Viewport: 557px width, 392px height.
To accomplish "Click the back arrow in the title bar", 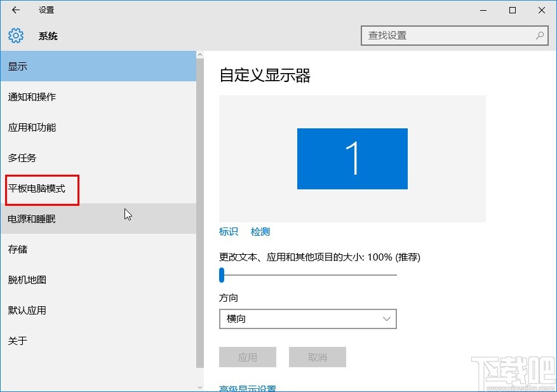I will (x=15, y=10).
